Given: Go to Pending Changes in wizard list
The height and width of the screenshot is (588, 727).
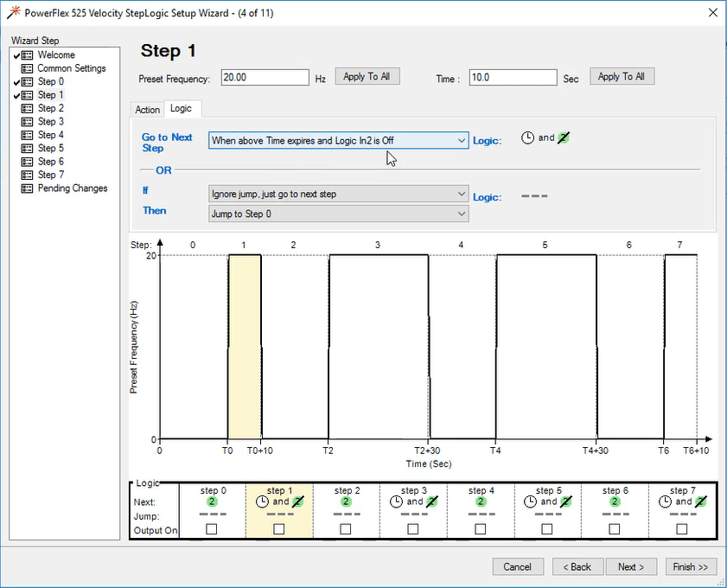Looking at the screenshot, I should click(x=73, y=189).
